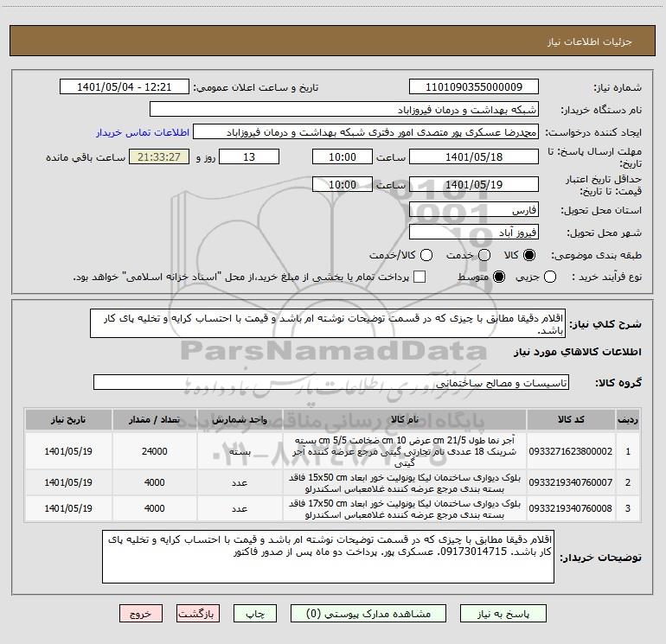Click quantity 24000 in row 1
The width and height of the screenshot is (666, 644).
click(x=154, y=451)
